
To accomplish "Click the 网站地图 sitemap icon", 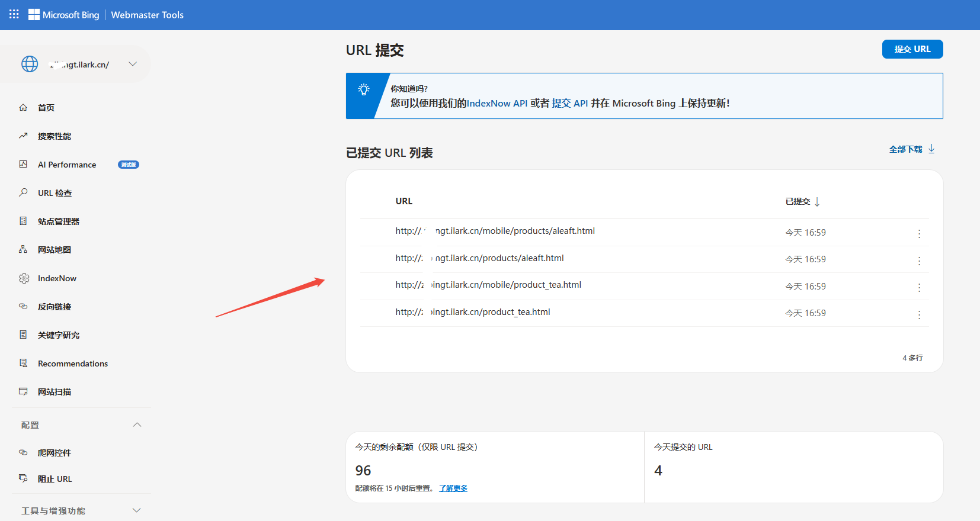I will [x=23, y=249].
